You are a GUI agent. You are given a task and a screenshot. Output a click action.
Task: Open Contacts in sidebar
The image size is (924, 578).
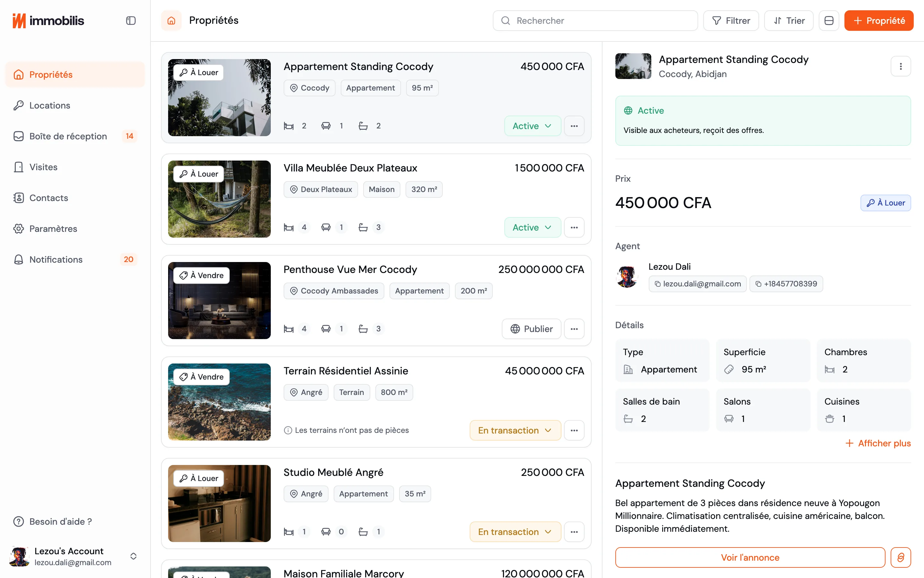pos(75,198)
